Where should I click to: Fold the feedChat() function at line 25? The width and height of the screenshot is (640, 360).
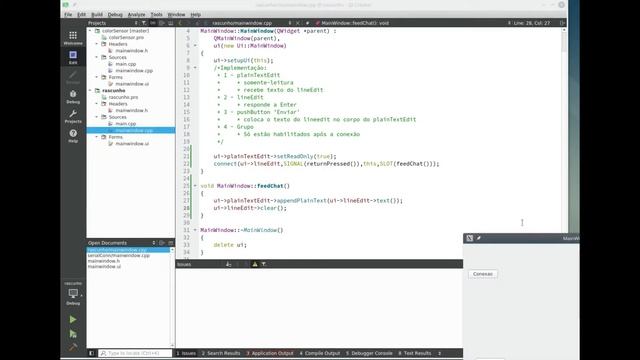pos(195,186)
